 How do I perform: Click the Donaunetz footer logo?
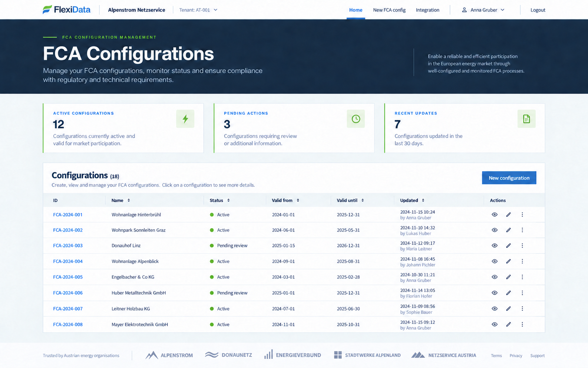[x=228, y=355]
